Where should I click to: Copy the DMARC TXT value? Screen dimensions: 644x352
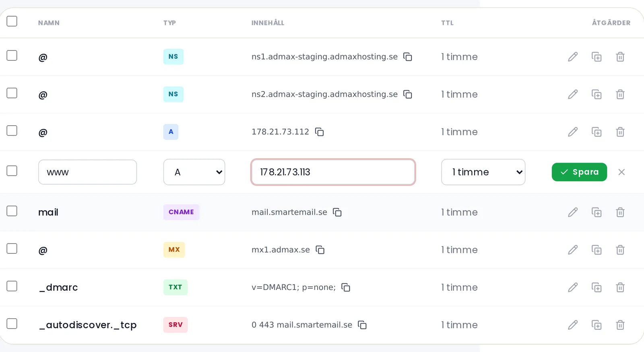click(x=346, y=287)
